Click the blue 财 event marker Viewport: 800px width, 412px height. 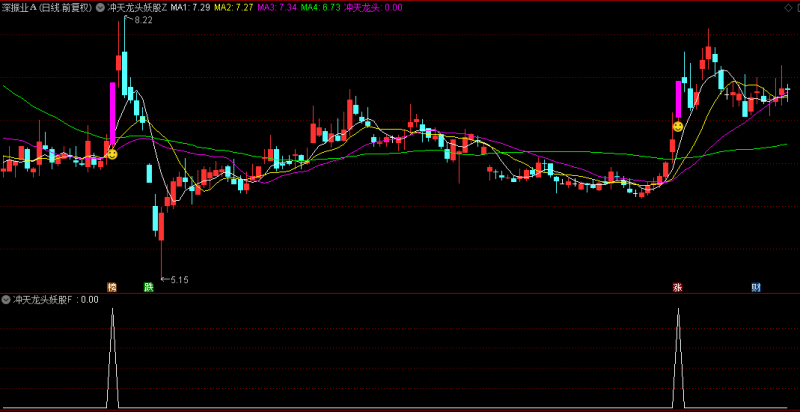(756, 287)
